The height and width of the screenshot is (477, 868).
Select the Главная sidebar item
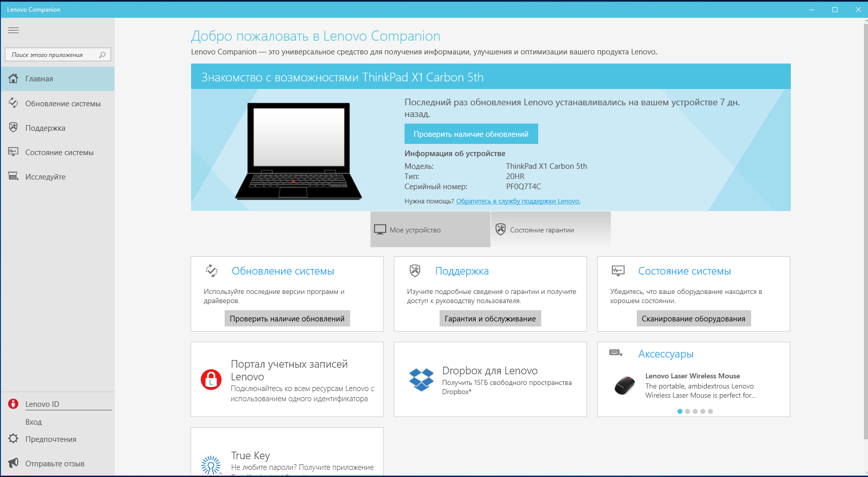coord(58,79)
